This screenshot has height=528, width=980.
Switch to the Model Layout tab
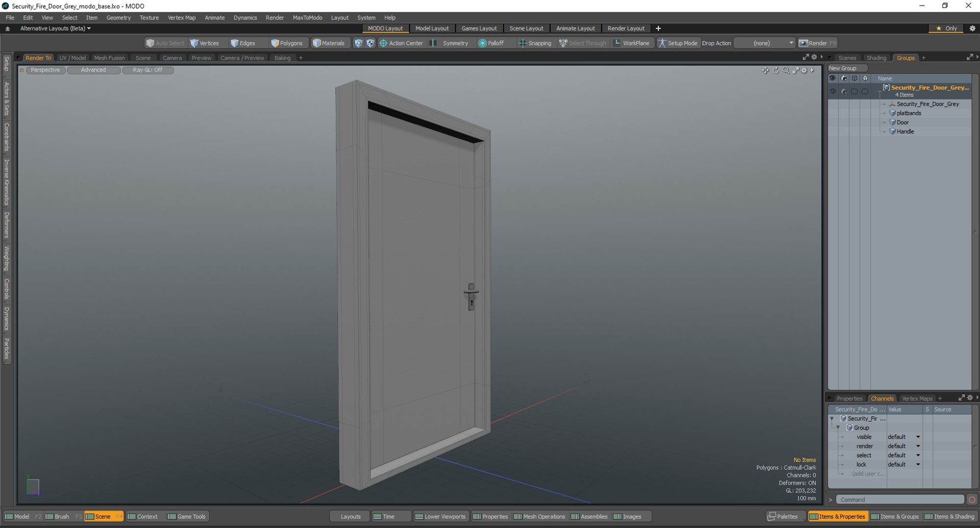(x=432, y=29)
